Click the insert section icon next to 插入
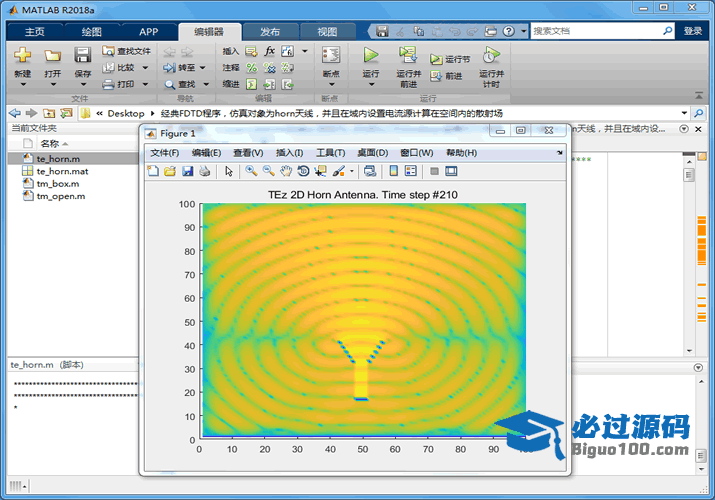The width and height of the screenshot is (715, 500). click(x=251, y=51)
